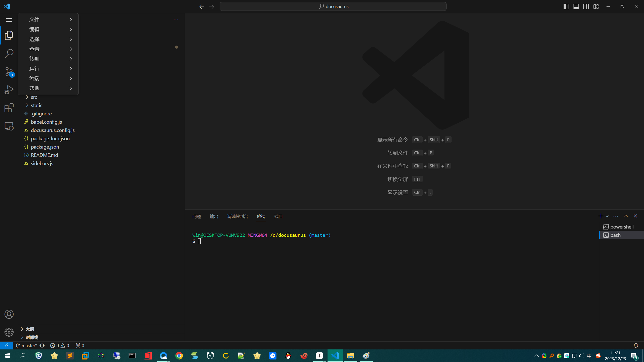This screenshot has height=362, width=644.
Task: Click Windows Start button
Action: pyautogui.click(x=7, y=355)
